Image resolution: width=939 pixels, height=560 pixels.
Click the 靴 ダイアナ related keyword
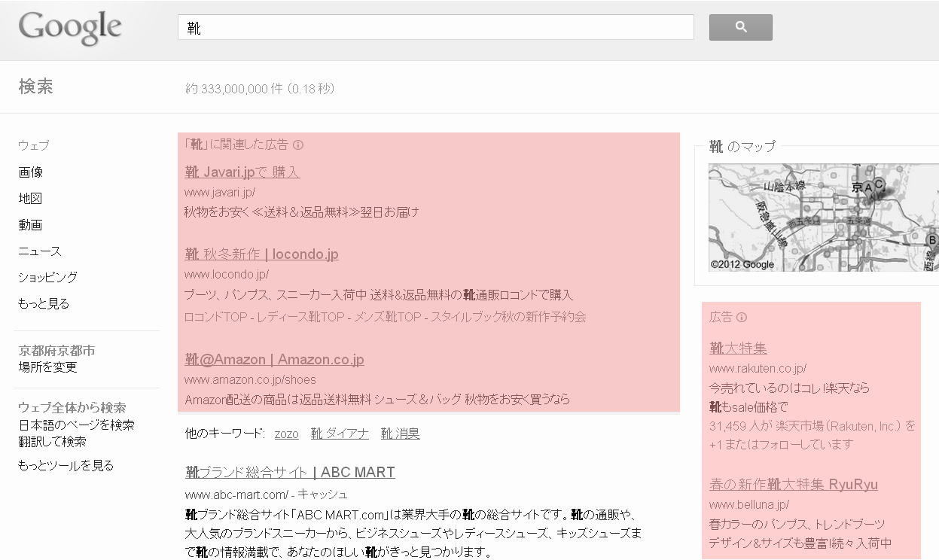point(340,434)
